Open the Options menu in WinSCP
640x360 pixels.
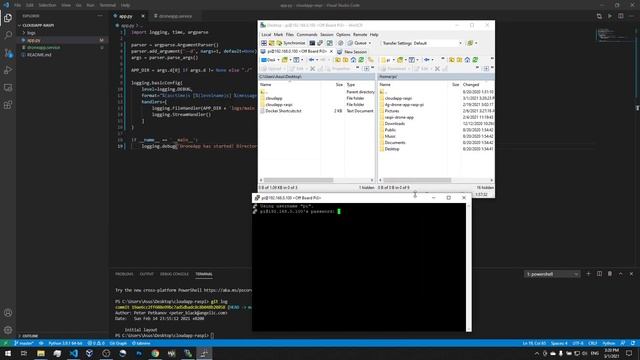tap(343, 35)
